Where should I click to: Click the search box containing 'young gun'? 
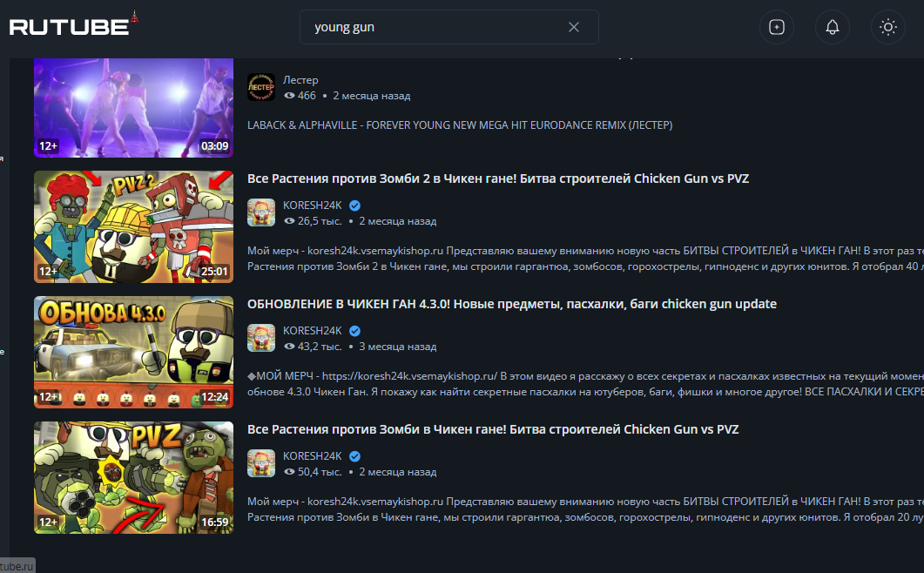pos(449,27)
